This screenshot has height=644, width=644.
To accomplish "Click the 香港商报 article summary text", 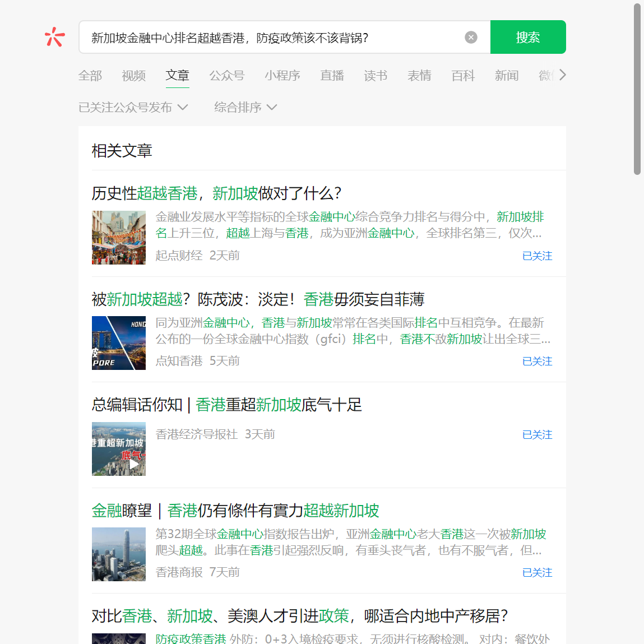I will pos(351,542).
